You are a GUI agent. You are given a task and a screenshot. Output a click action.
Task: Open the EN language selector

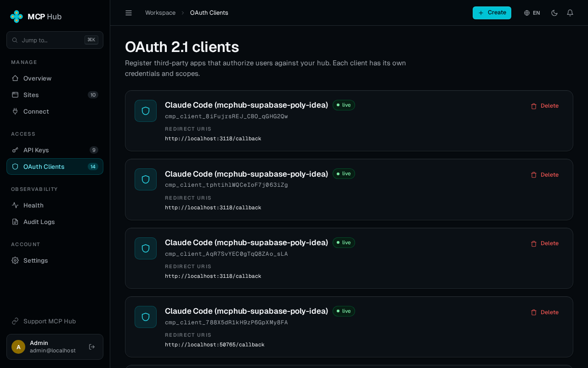point(532,13)
